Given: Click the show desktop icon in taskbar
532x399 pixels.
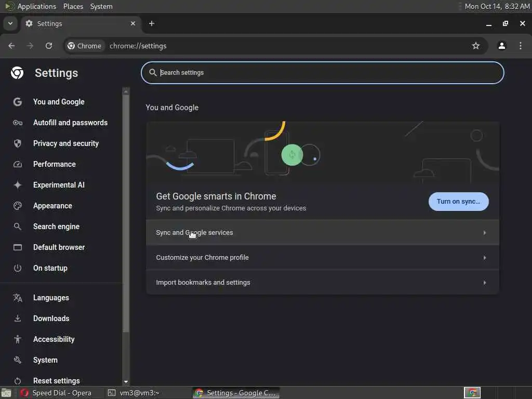Looking at the screenshot, I should pyautogui.click(x=6, y=393).
